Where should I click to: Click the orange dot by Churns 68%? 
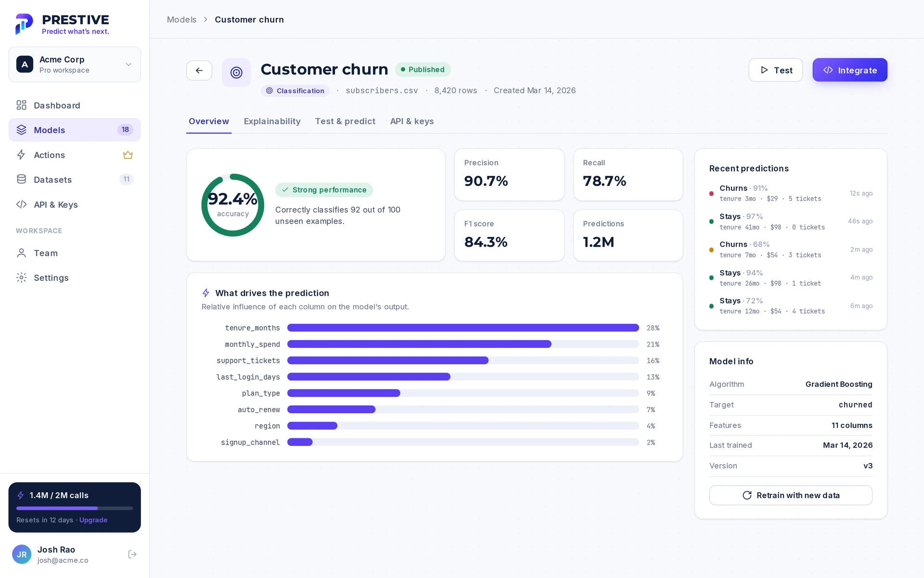tap(711, 250)
